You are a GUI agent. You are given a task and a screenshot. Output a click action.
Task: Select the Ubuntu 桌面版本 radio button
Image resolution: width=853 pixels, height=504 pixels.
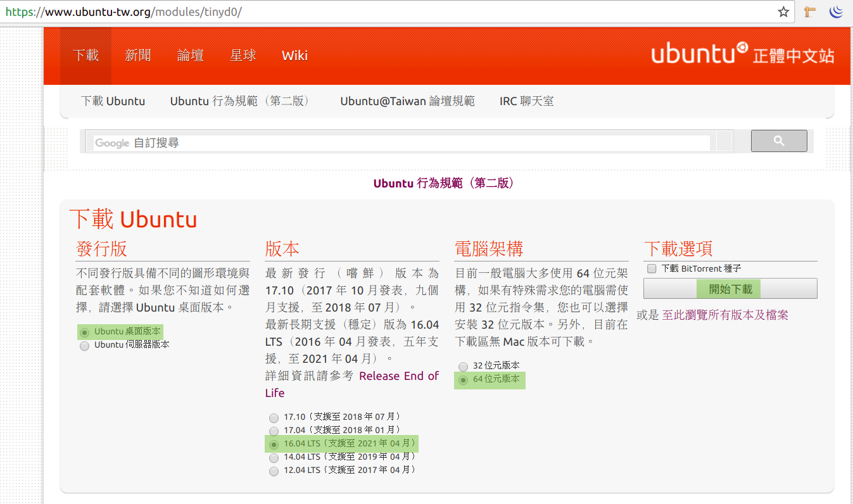(x=84, y=332)
